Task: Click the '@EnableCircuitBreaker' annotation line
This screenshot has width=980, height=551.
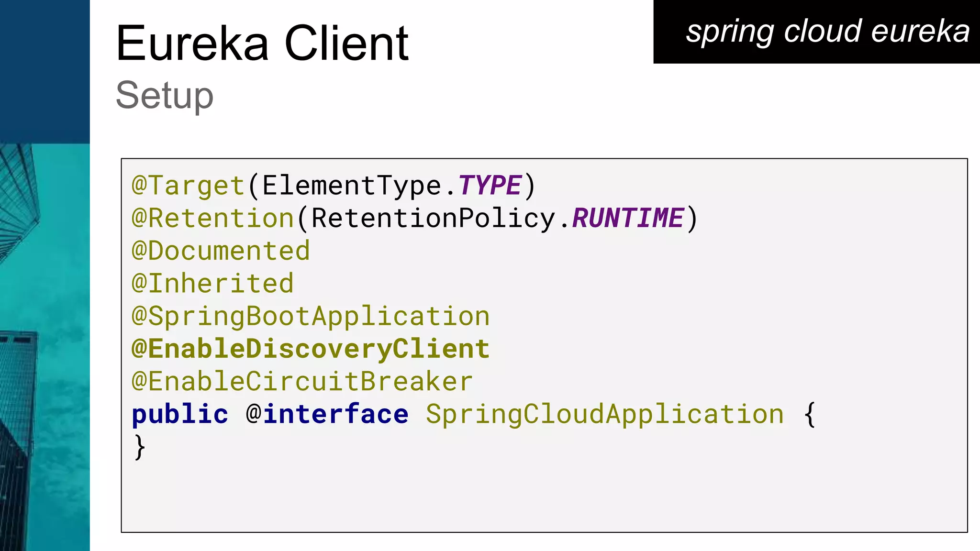Action: (x=302, y=381)
